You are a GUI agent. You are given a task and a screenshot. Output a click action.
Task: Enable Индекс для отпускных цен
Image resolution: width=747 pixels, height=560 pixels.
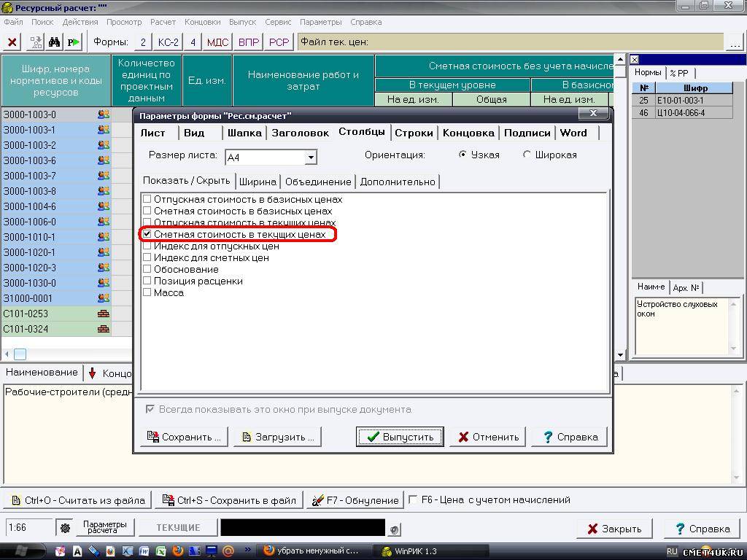(x=147, y=246)
